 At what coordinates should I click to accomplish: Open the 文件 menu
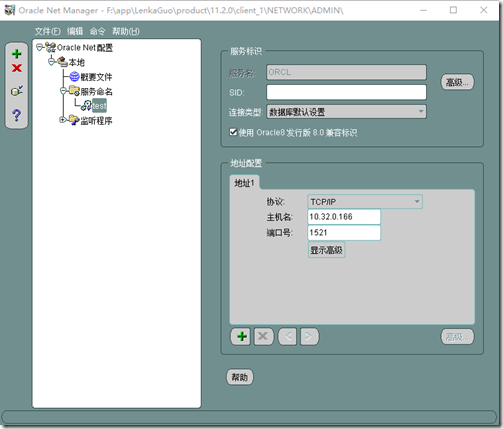[x=47, y=31]
